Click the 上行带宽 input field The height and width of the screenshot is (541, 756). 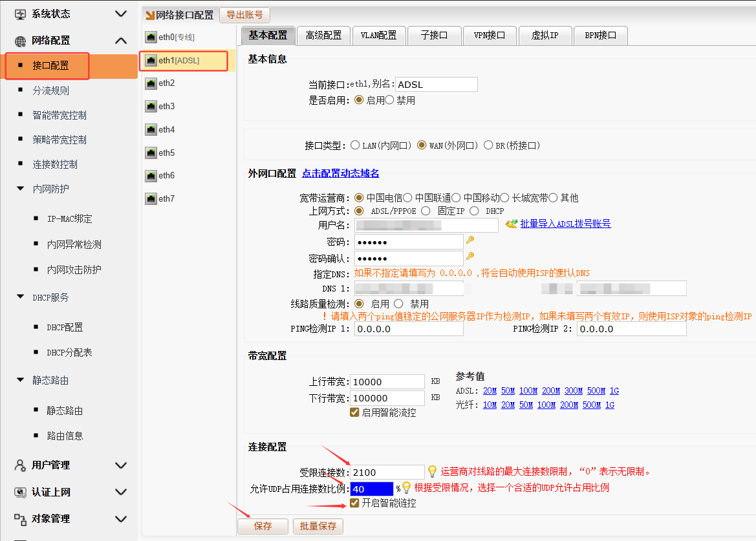tap(387, 382)
